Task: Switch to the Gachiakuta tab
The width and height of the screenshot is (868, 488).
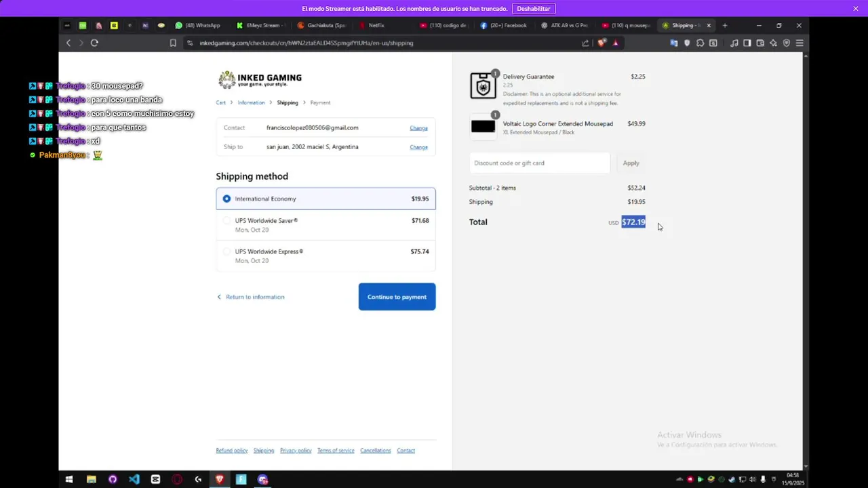Action: [x=321, y=25]
